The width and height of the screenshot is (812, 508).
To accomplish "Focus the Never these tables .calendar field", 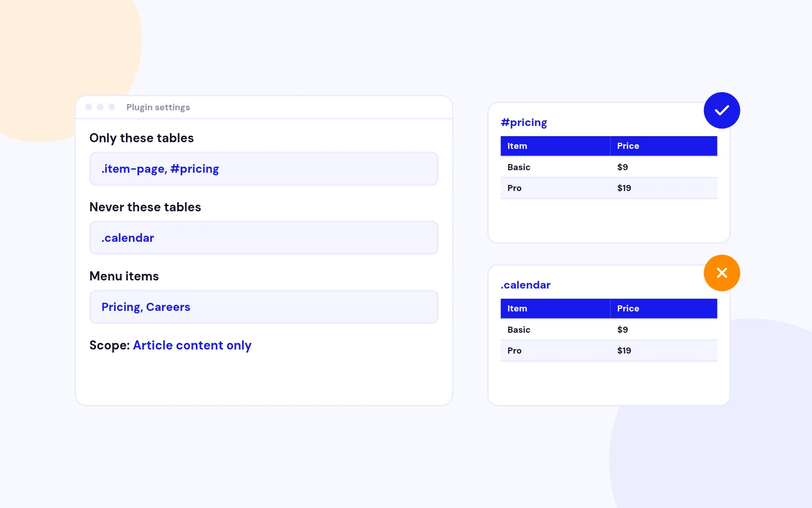I will tap(264, 238).
